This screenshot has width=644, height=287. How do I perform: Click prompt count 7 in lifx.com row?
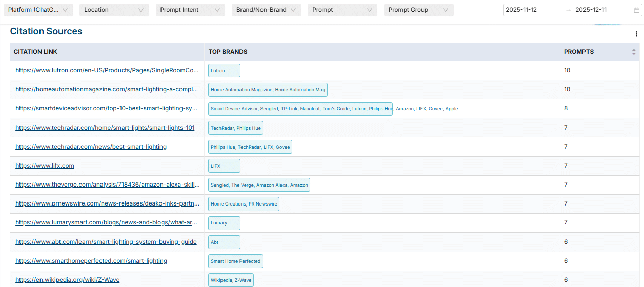(566, 166)
